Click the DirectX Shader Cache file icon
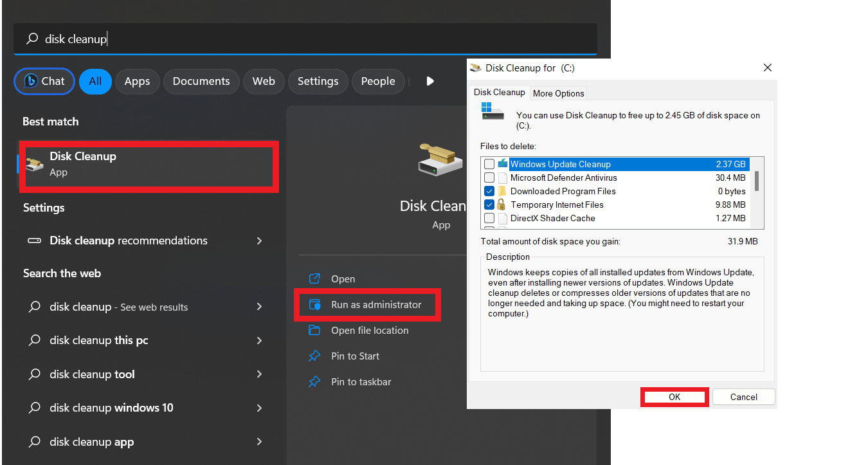This screenshot has width=868, height=465. click(x=503, y=218)
